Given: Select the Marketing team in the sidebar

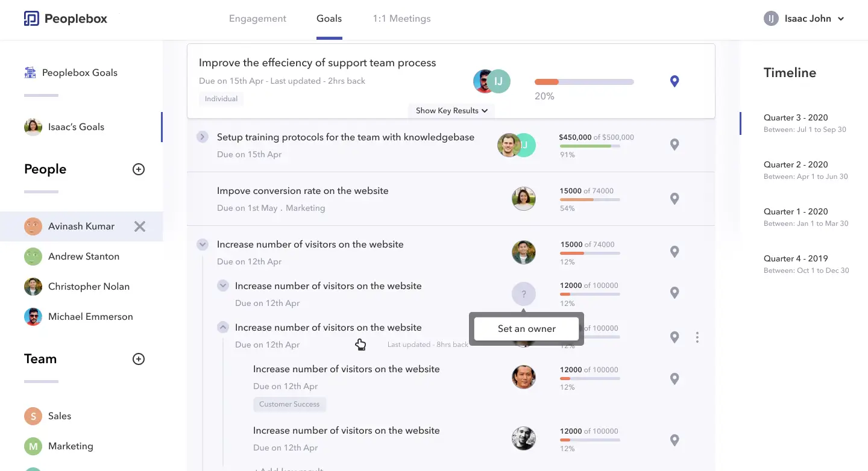Looking at the screenshot, I should coord(71,446).
